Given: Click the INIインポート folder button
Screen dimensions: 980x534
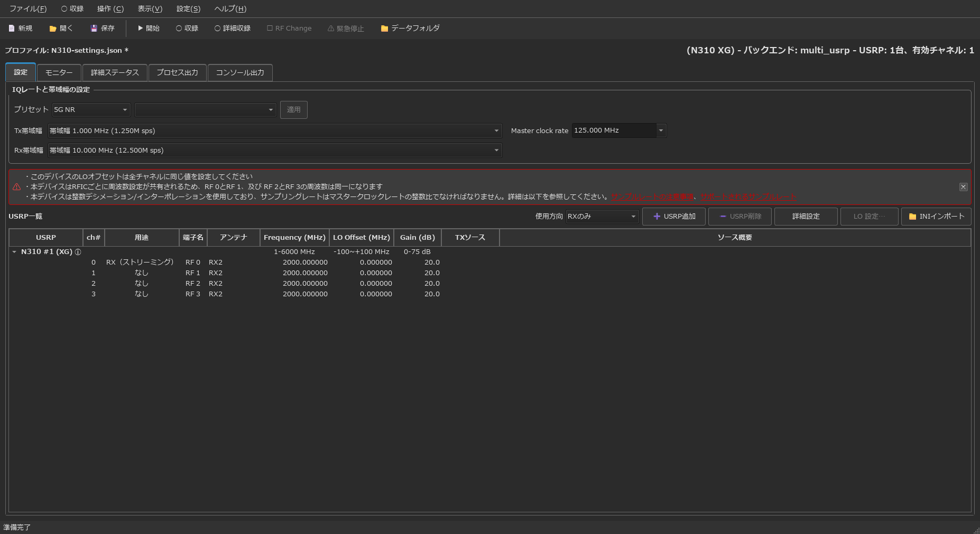Looking at the screenshot, I should (936, 217).
